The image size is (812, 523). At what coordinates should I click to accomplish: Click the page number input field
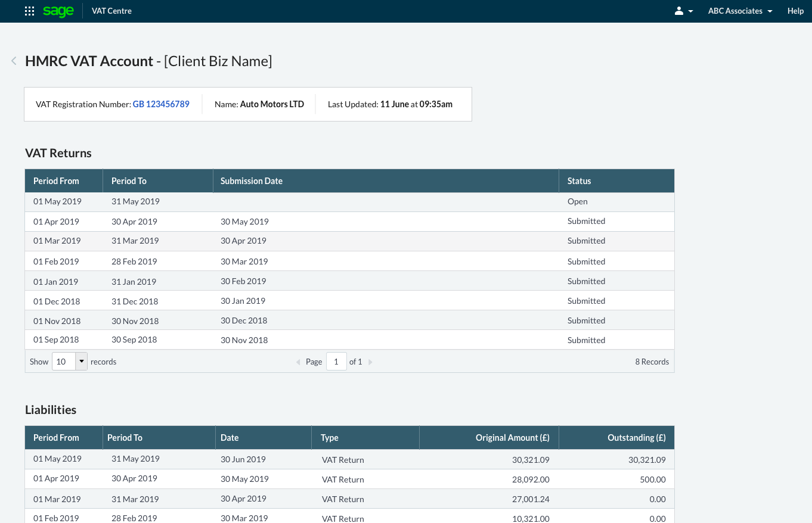point(336,362)
